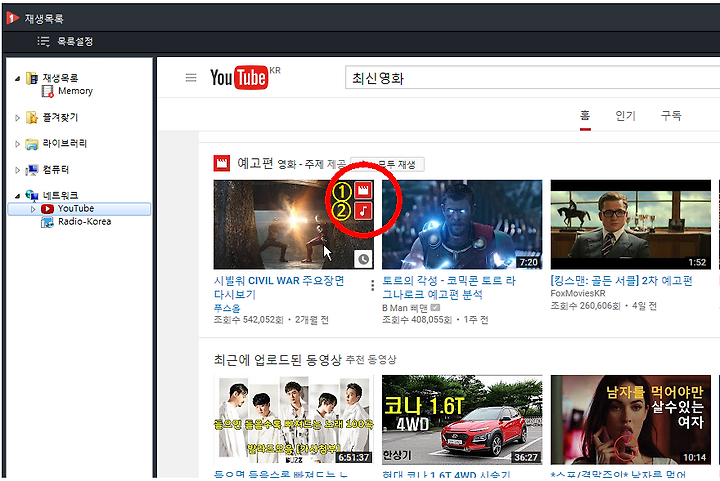Open the 푸스온 channel link
The height and width of the screenshot is (481, 720).
[x=227, y=308]
